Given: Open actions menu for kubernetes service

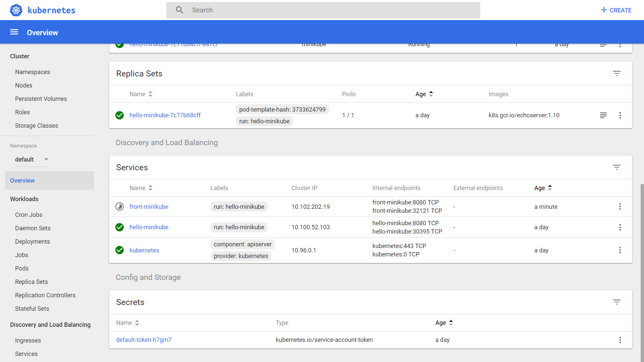Looking at the screenshot, I should tap(620, 250).
